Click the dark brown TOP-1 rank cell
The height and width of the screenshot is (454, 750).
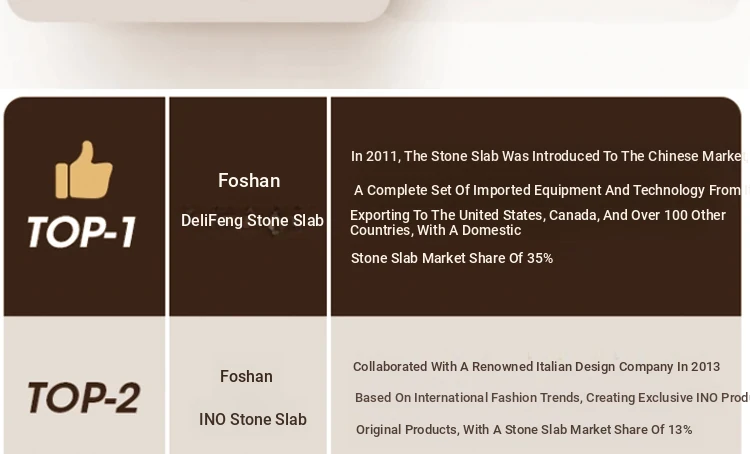tap(85, 206)
